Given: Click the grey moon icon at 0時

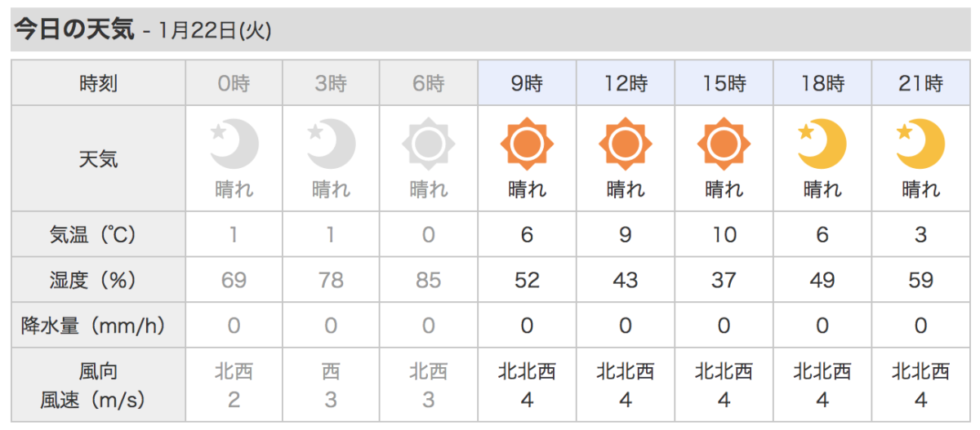Looking at the screenshot, I should point(234,144).
